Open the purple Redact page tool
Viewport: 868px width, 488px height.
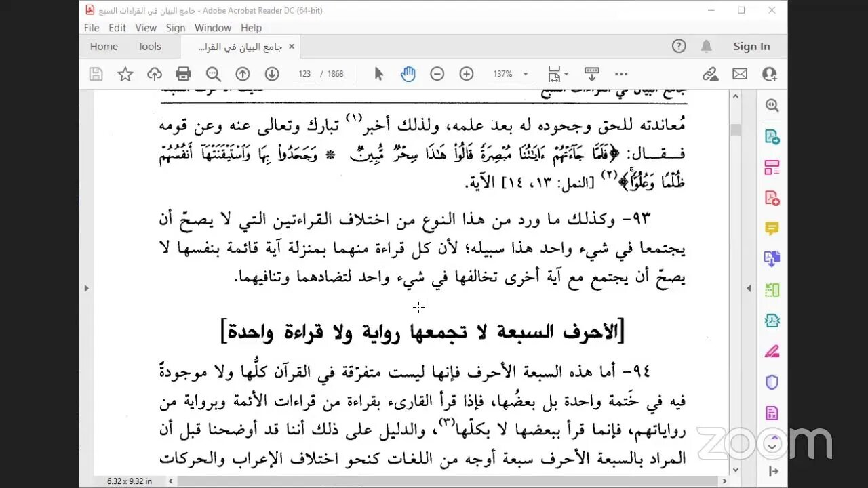(772, 413)
